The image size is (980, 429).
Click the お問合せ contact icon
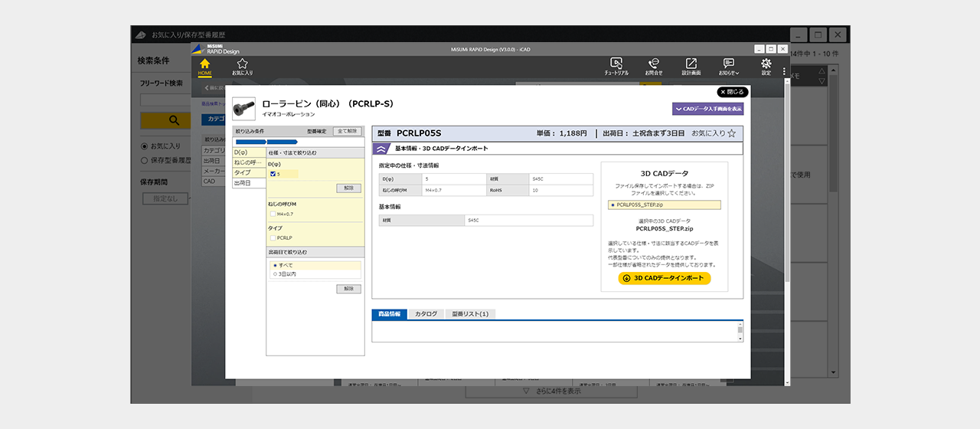653,64
